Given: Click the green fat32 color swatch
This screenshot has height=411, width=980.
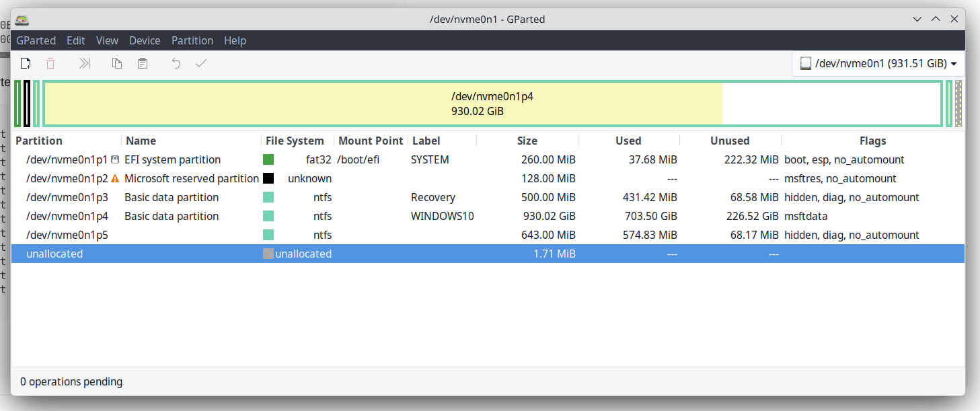Looking at the screenshot, I should point(268,160).
